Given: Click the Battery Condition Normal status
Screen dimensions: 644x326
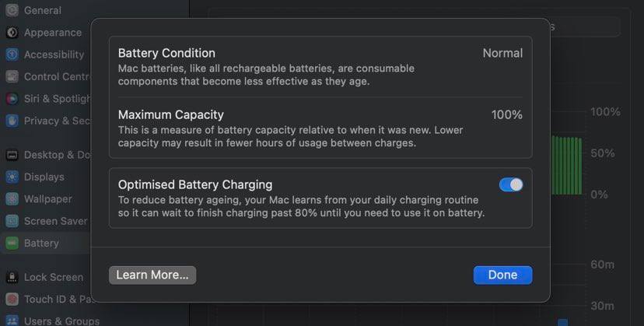Looking at the screenshot, I should point(502,53).
